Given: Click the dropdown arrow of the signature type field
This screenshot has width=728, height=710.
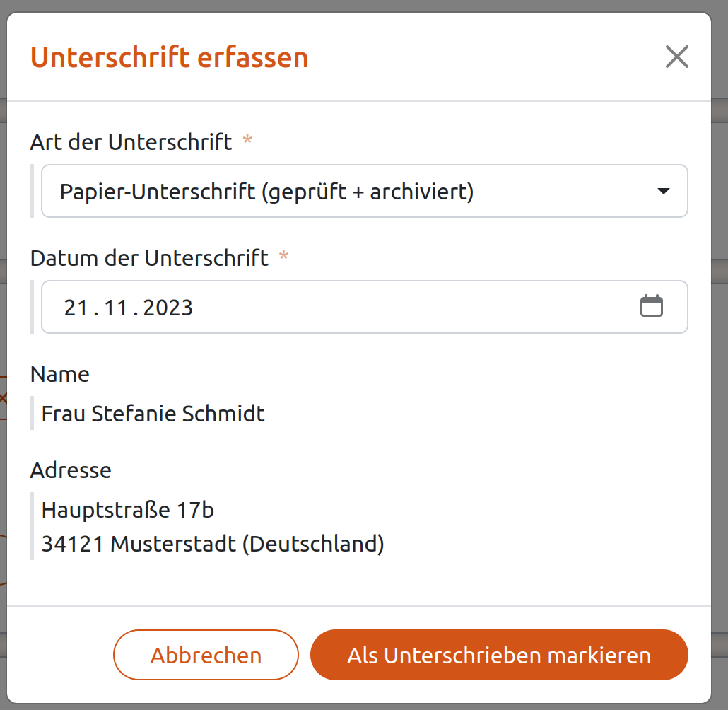Looking at the screenshot, I should coord(663,191).
